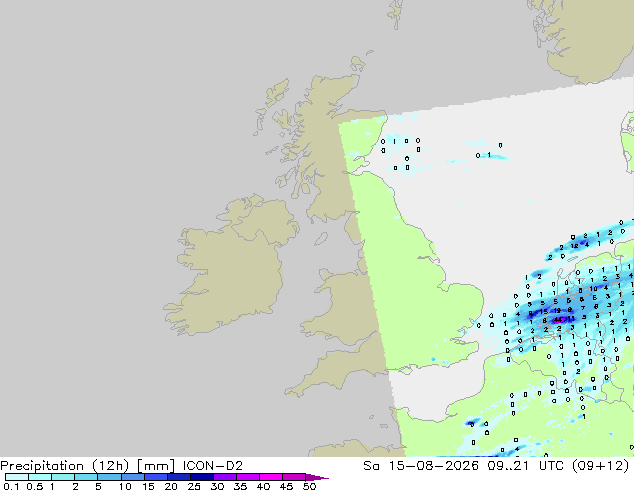
Task: Click the '35' legend scale label
Action: coord(240,486)
